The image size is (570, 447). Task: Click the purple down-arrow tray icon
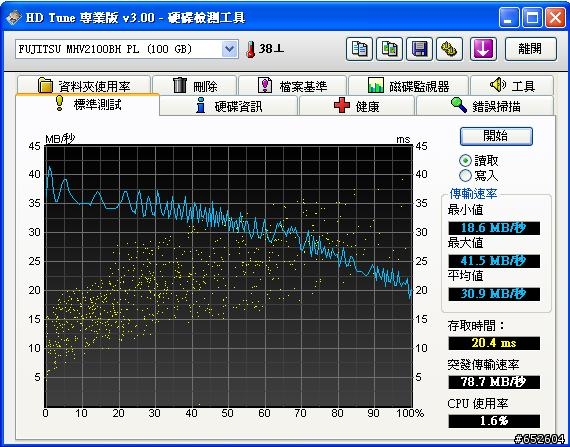(x=483, y=49)
